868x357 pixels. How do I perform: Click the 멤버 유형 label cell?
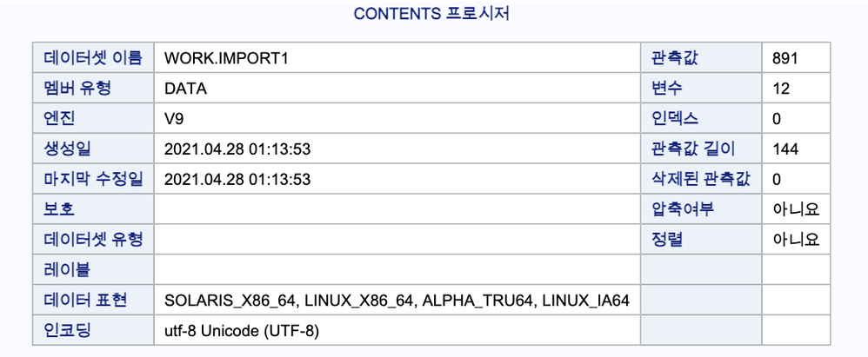[78, 89]
